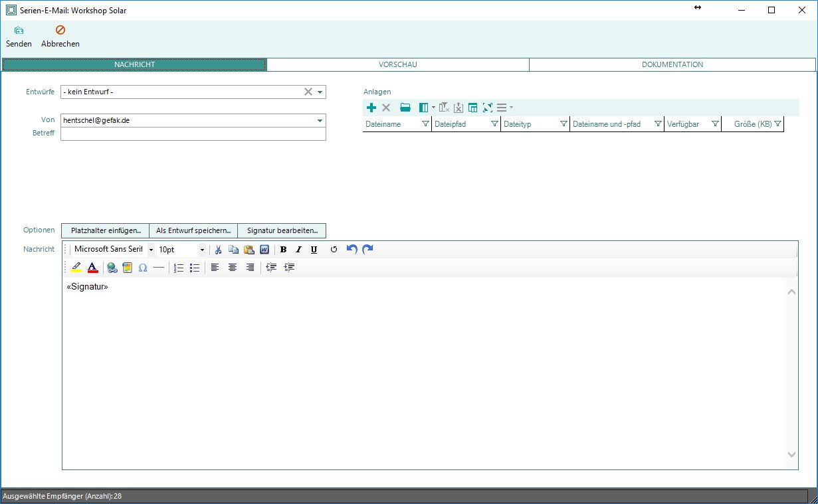Click Signatur bearbeiten button
The image size is (818, 504).
tap(282, 230)
